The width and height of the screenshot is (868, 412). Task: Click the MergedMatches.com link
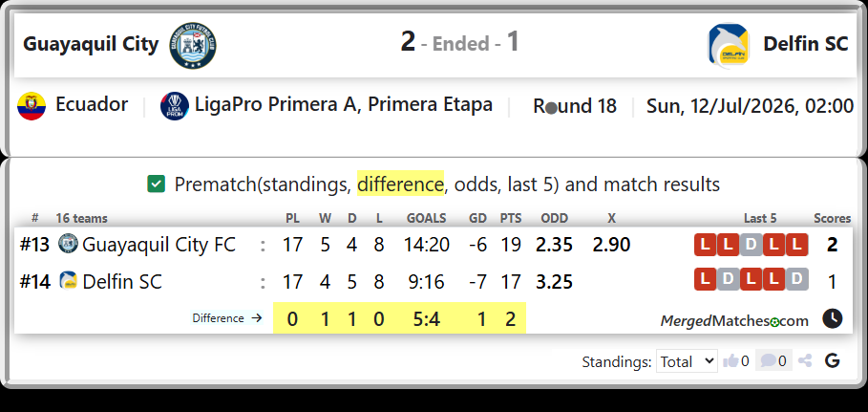[734, 320]
